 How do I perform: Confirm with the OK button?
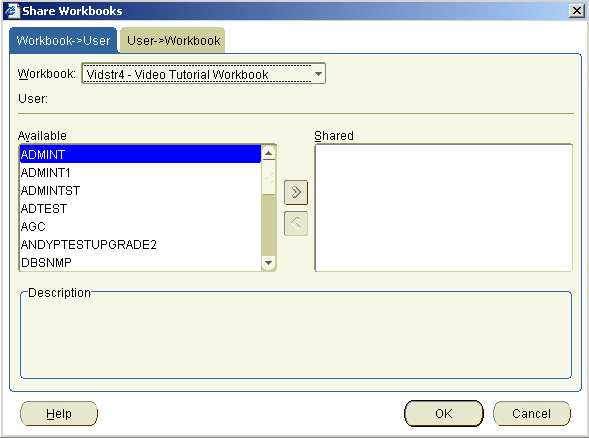(x=444, y=414)
